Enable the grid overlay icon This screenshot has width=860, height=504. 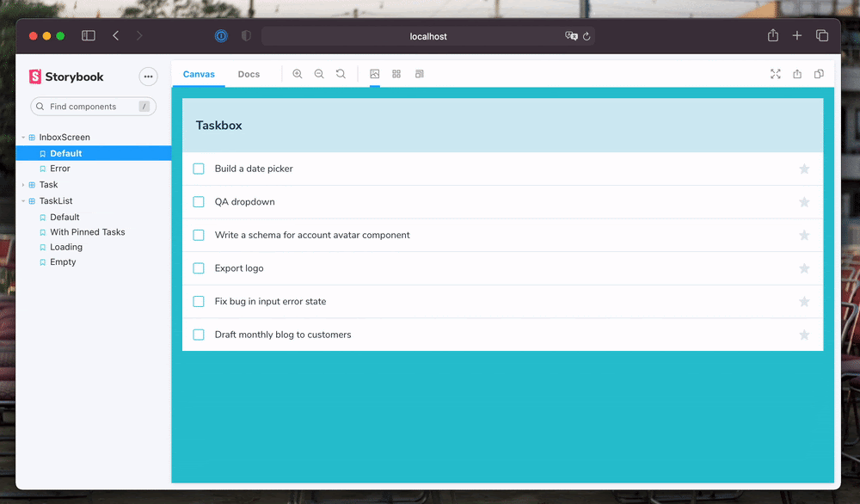tap(396, 74)
